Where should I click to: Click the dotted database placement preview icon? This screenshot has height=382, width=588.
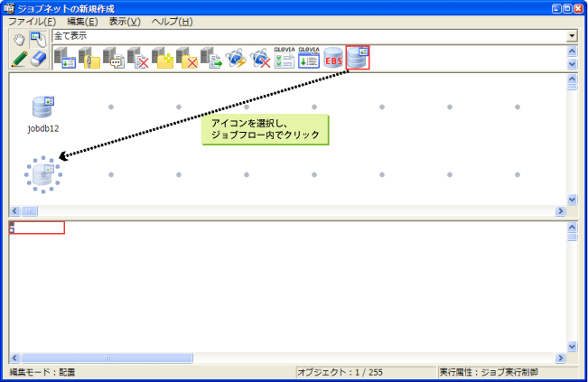[43, 174]
